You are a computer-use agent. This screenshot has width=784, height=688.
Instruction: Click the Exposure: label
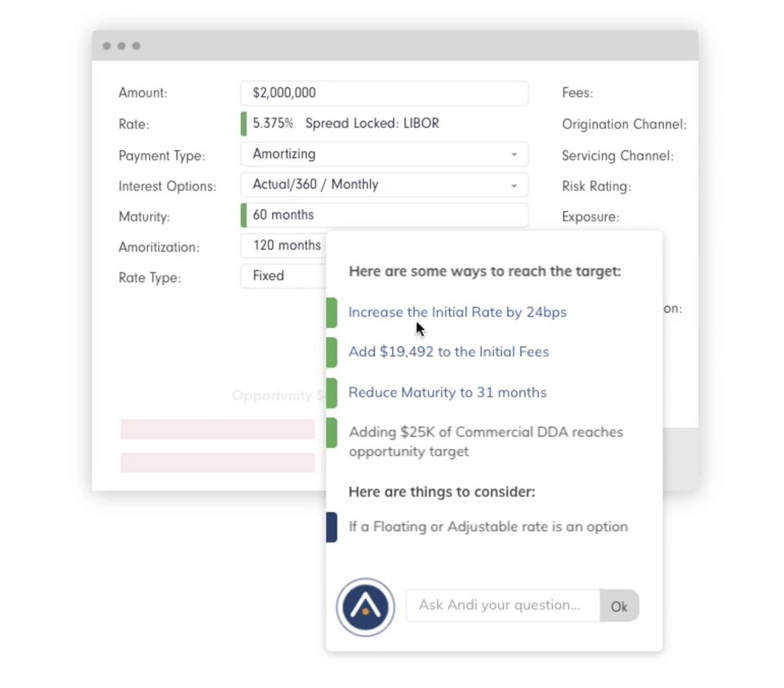coord(590,217)
